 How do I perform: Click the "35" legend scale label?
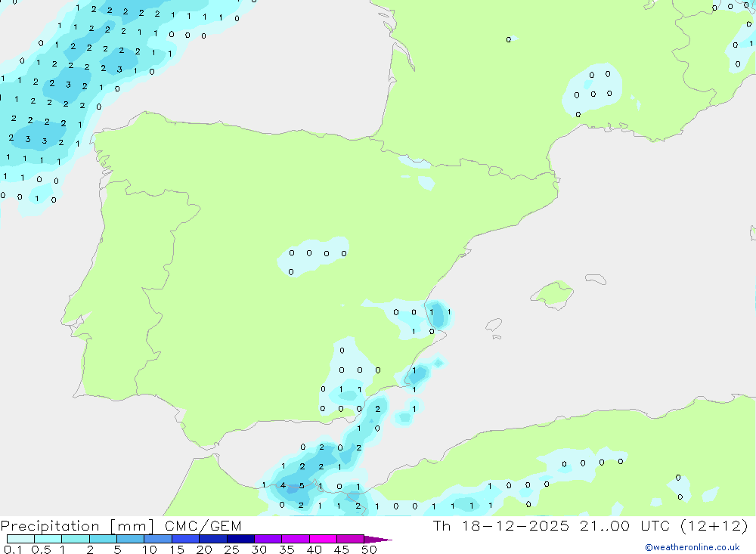(x=287, y=549)
